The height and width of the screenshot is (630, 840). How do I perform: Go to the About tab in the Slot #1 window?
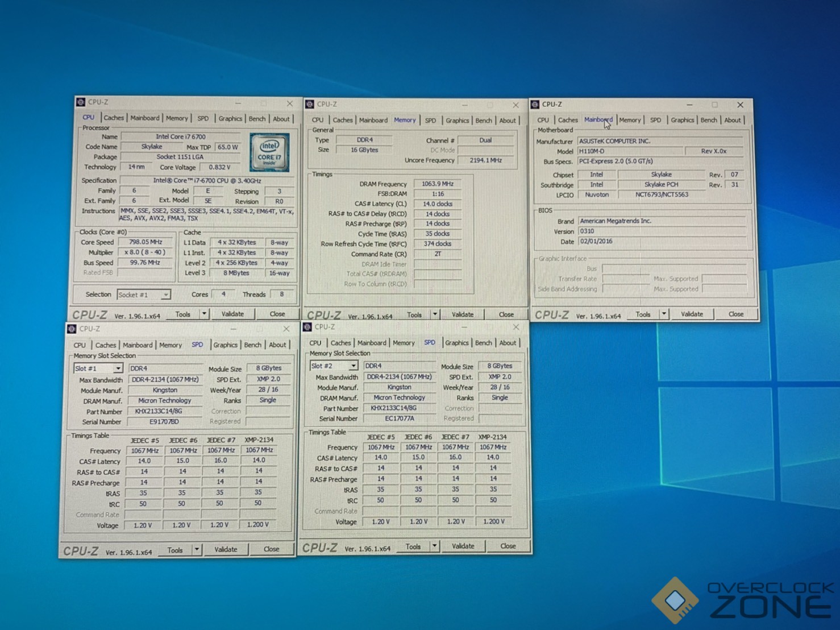(x=277, y=345)
